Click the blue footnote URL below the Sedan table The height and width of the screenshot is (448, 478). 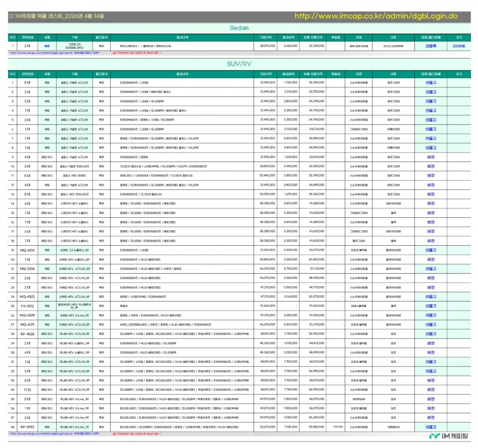[x=54, y=53]
